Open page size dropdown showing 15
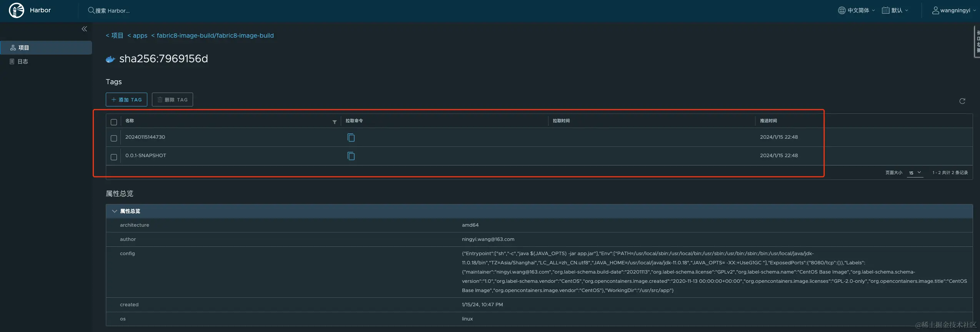This screenshot has height=332, width=980. point(915,173)
